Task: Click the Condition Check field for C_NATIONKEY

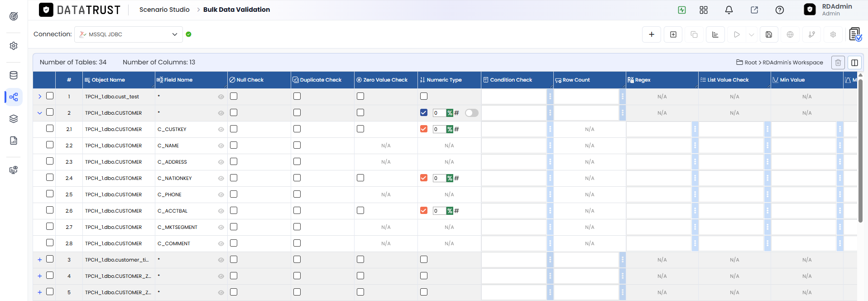Action: [x=514, y=178]
